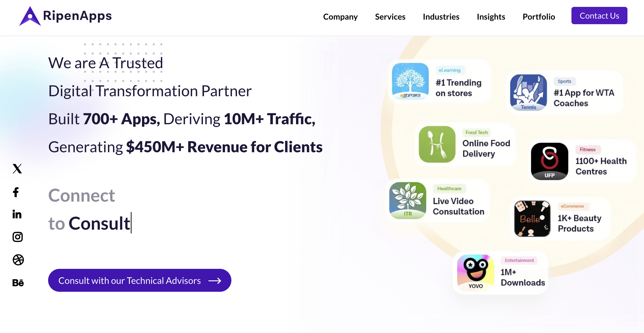The height and width of the screenshot is (333, 644).
Task: Click the '10M+ Traffic,' text
Action: pyautogui.click(x=270, y=119)
